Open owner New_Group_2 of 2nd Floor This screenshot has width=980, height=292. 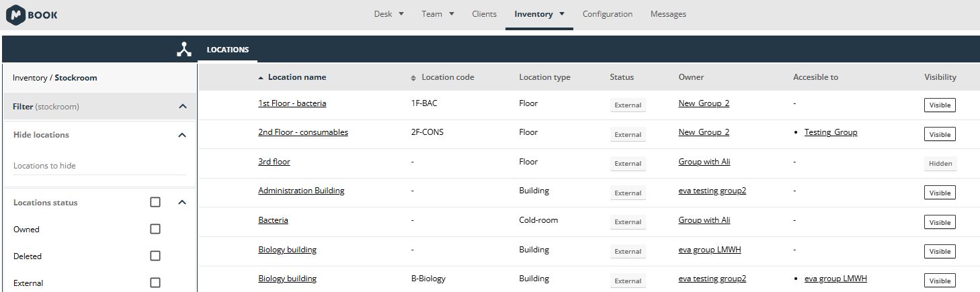[704, 132]
